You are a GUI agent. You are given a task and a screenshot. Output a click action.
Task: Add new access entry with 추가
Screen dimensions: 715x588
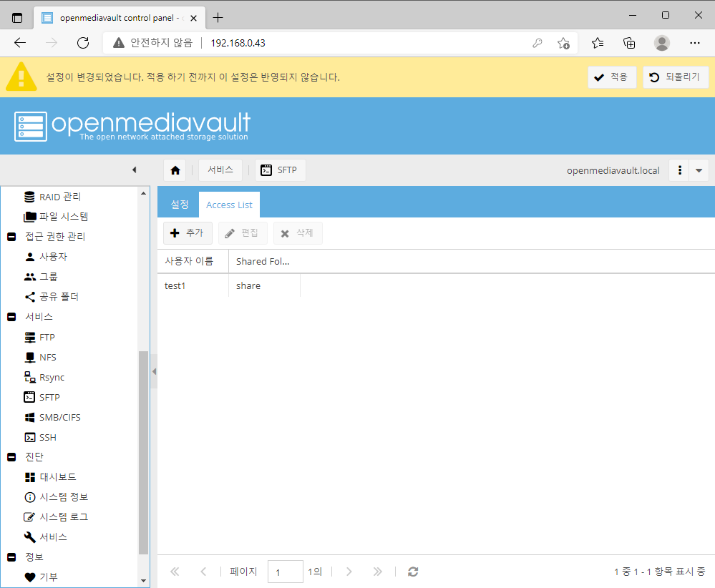(188, 233)
